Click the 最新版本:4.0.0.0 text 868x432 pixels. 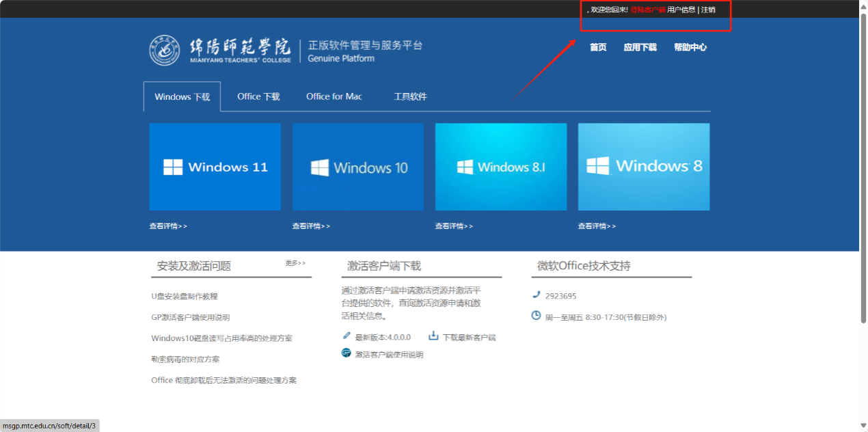[x=383, y=337]
